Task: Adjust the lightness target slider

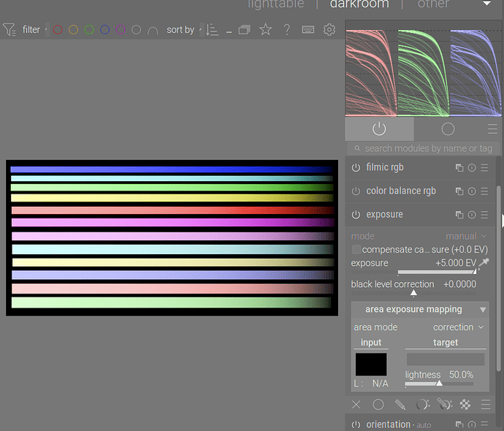Action: point(439,383)
